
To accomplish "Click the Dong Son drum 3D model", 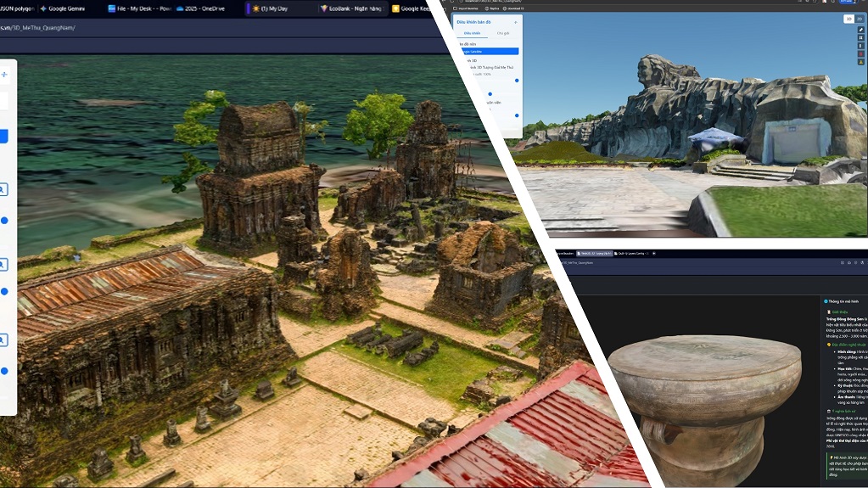I will pyautogui.click(x=706, y=410).
